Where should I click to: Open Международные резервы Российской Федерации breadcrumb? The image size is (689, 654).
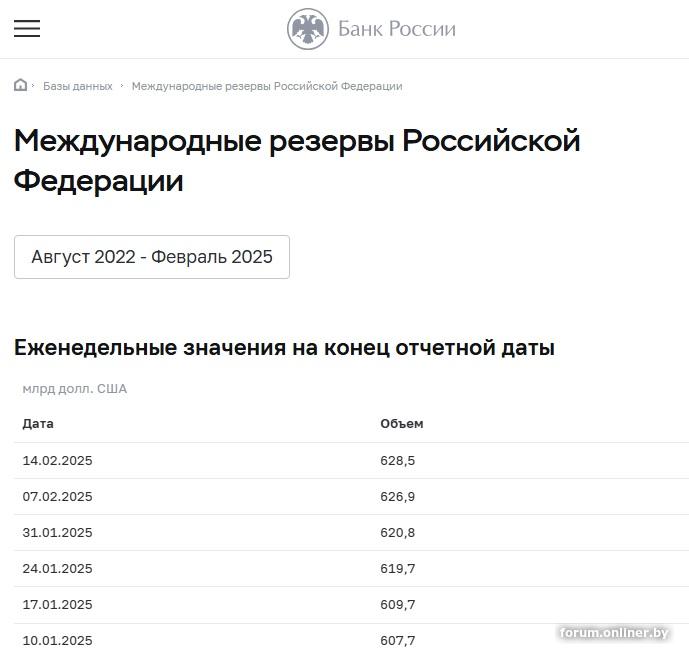click(266, 86)
